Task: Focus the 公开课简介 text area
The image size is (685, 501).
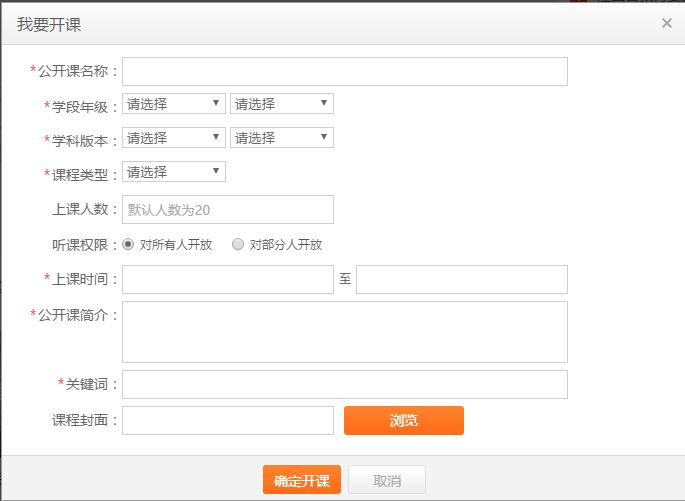Action: coord(345,332)
